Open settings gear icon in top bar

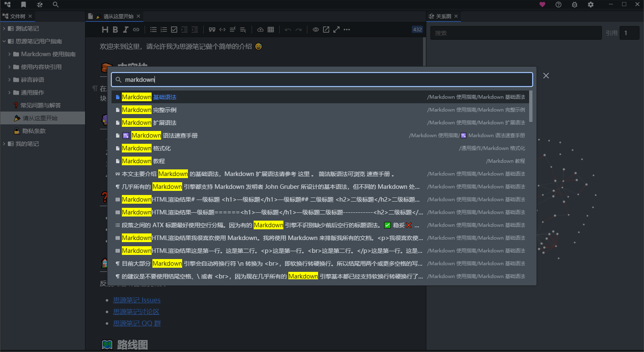[591, 5]
